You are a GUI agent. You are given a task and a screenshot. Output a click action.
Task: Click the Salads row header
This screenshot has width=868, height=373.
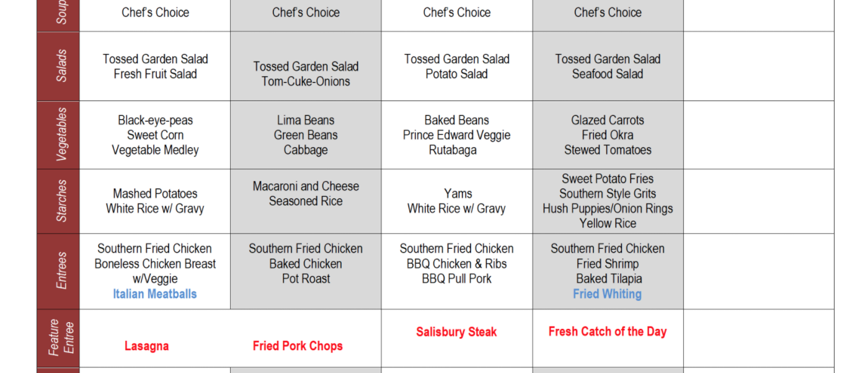[x=60, y=66]
